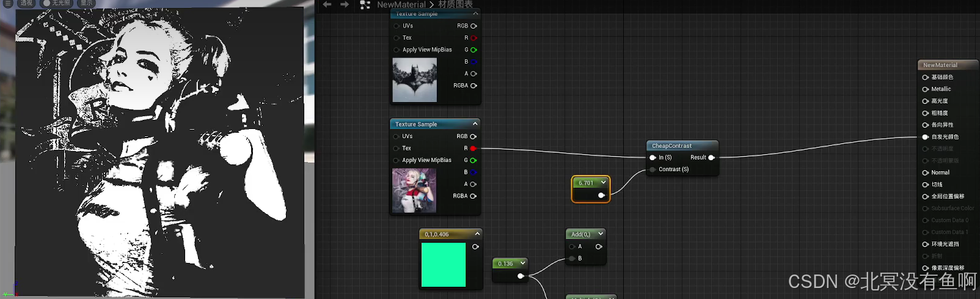
Task: Click 切线 tangent input pin
Action: [926, 185]
